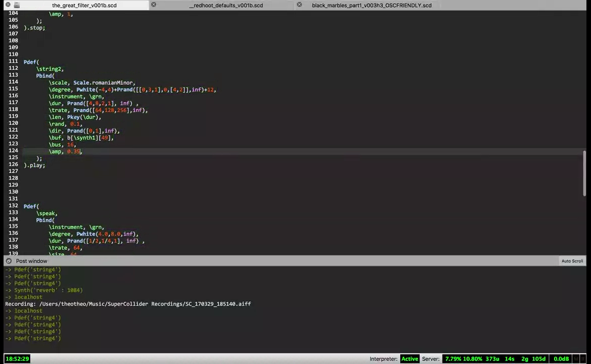This screenshot has width=591, height=364.
Task: Click \instrument, \grn on line 135
Action: coord(76,227)
